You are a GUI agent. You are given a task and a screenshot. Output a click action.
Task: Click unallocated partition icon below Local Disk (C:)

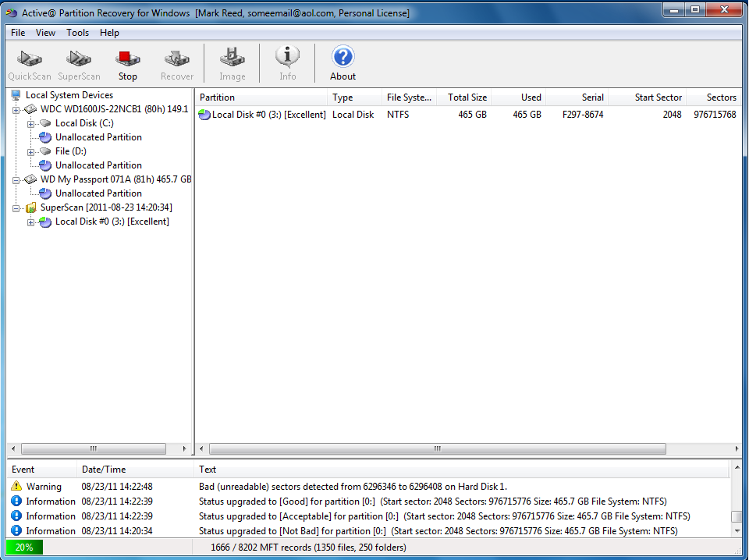(x=45, y=137)
